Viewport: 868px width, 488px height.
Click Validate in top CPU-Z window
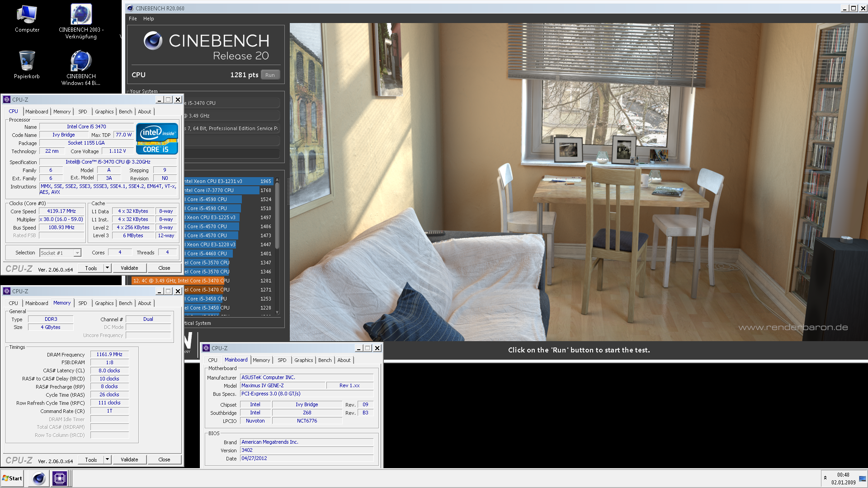129,268
